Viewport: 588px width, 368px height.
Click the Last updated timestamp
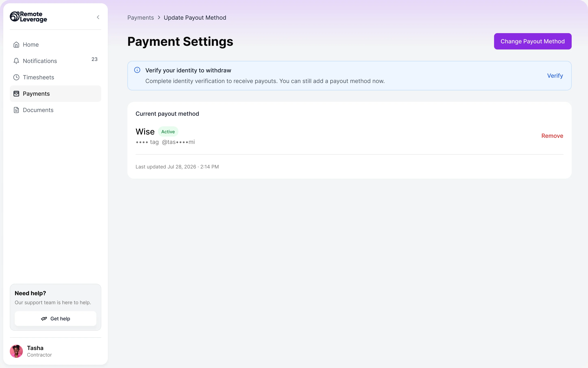(177, 167)
